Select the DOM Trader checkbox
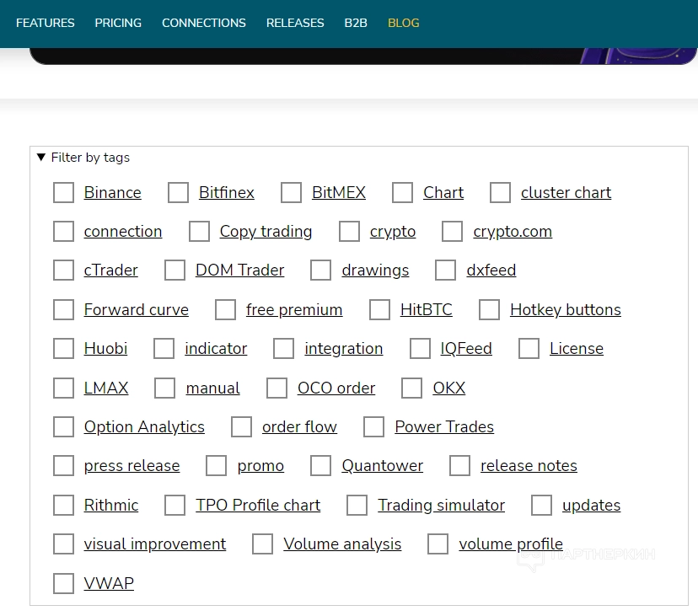The height and width of the screenshot is (616, 698). pos(175,271)
